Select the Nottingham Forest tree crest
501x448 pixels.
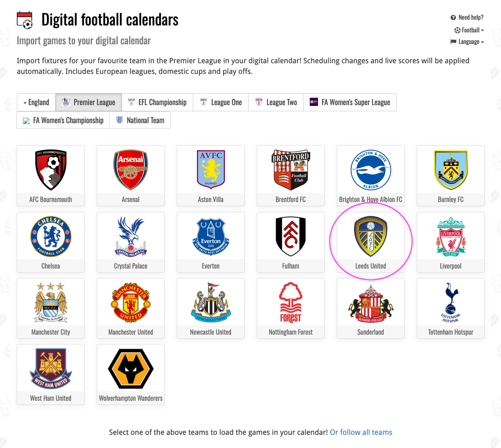point(291,303)
